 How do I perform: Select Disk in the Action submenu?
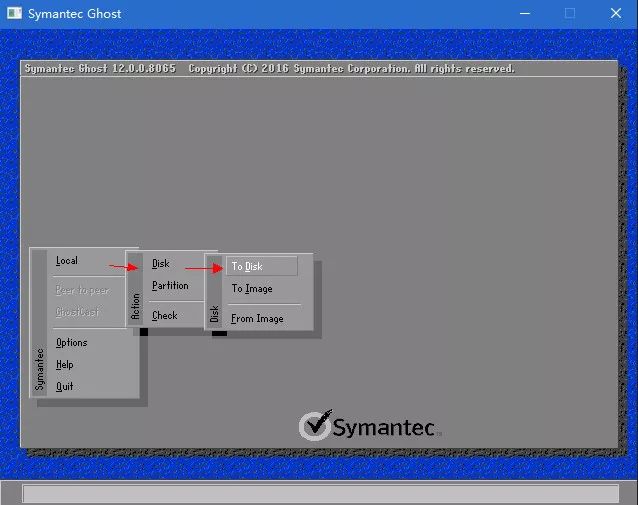tap(161, 264)
